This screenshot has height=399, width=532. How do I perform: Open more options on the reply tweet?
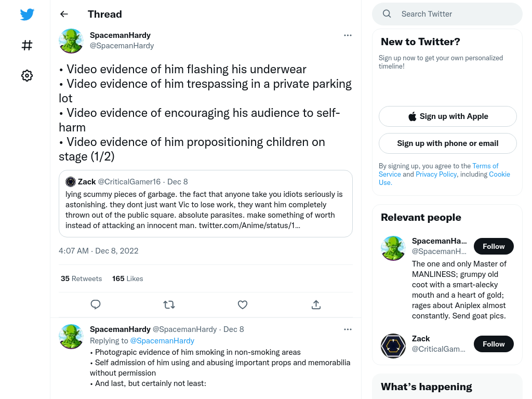348,329
